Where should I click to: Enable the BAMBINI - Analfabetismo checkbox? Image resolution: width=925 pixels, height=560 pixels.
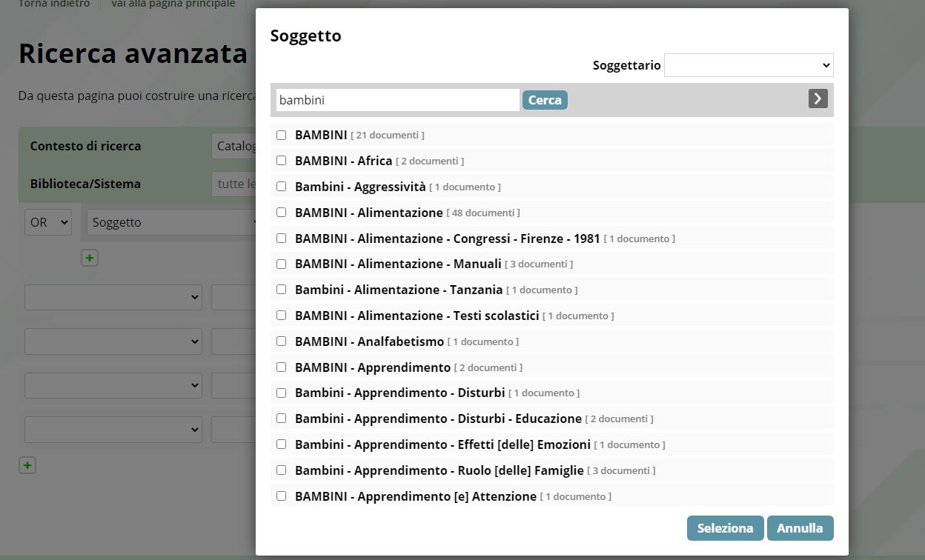coord(282,341)
